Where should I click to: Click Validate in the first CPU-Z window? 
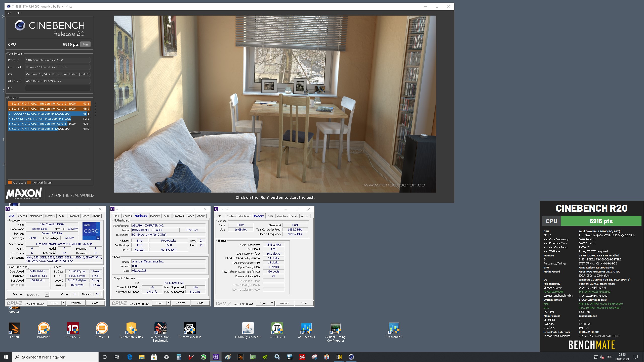[76, 303]
